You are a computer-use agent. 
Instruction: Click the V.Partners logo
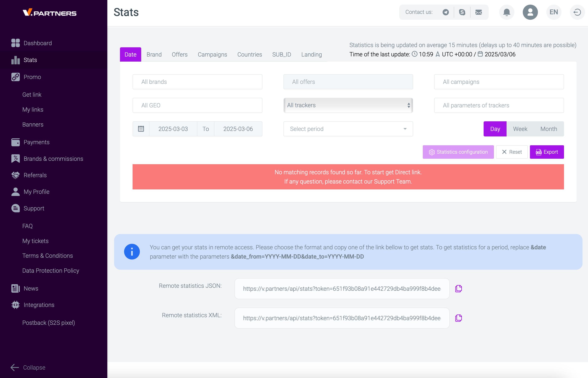(x=49, y=12)
